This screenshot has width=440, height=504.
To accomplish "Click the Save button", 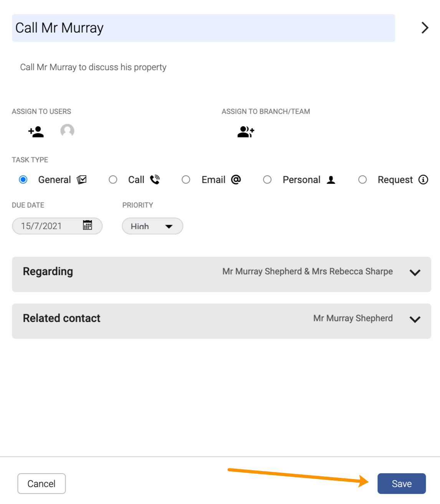I will [x=402, y=484].
